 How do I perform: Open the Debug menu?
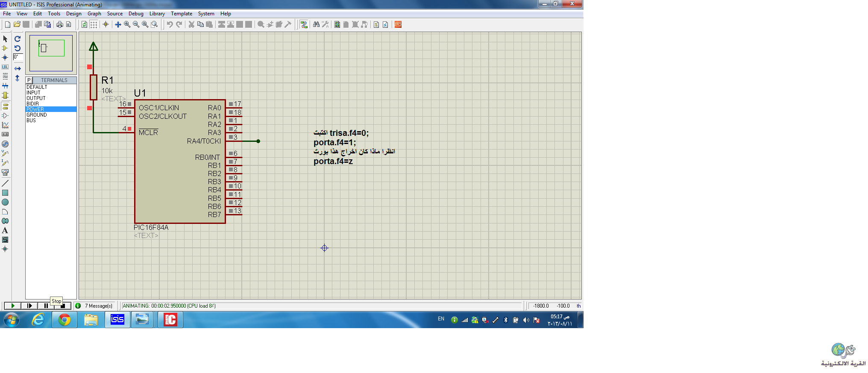click(x=136, y=14)
